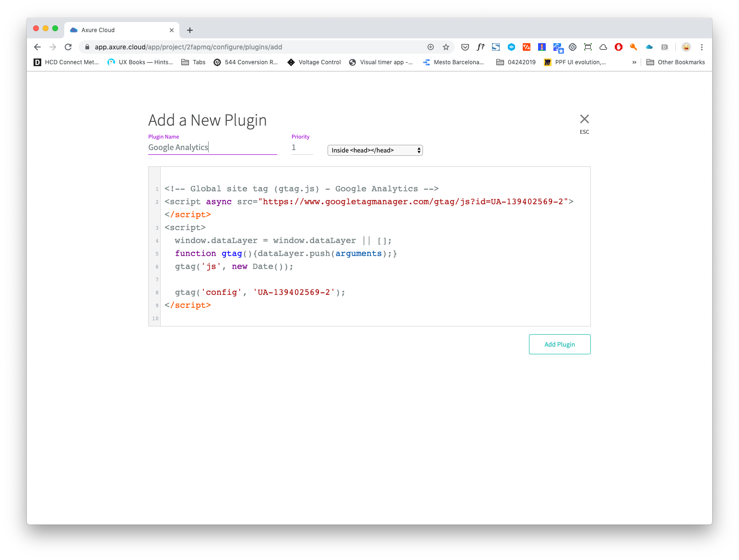Viewport: 739px width, 560px height.
Task: Show hidden bookmarks via double chevron
Action: [634, 62]
